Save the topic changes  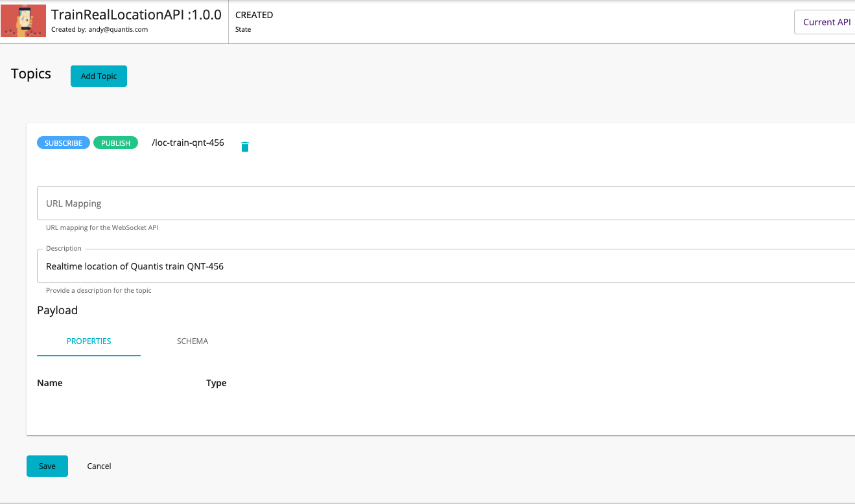[47, 466]
